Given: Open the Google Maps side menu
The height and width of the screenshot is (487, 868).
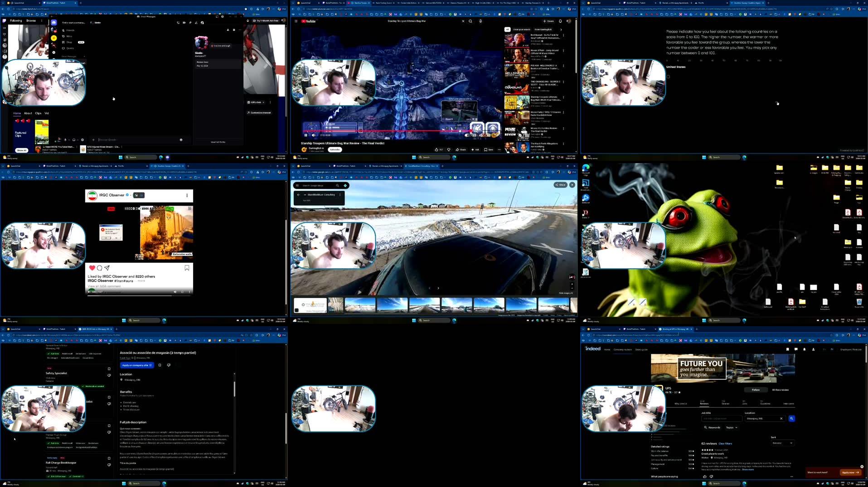Looking at the screenshot, I should pyautogui.click(x=297, y=185).
